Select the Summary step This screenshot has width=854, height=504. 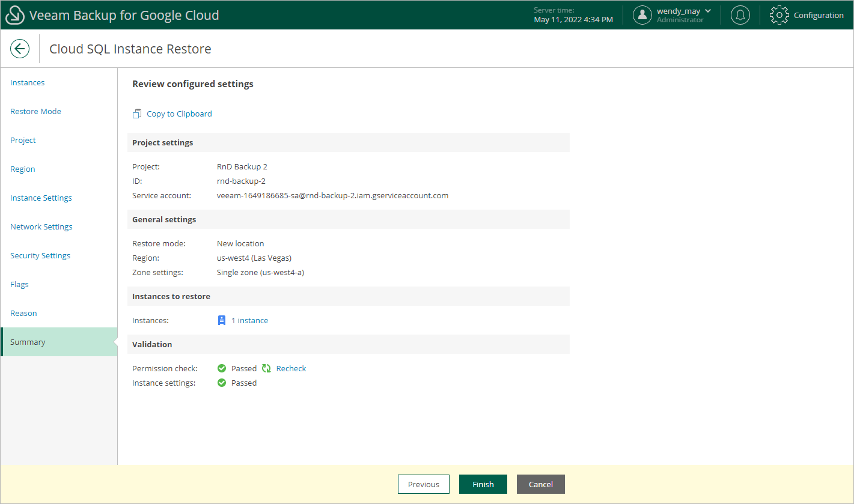(x=59, y=342)
